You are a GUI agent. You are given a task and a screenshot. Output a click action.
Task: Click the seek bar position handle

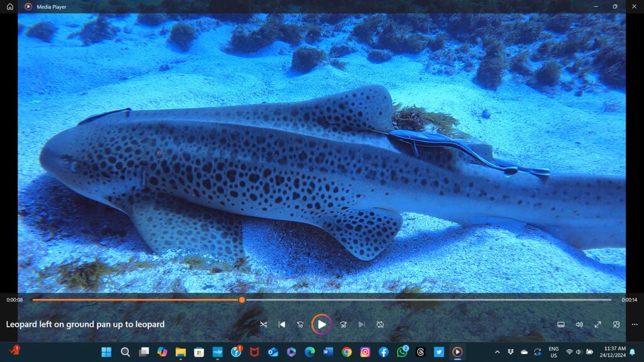click(242, 300)
